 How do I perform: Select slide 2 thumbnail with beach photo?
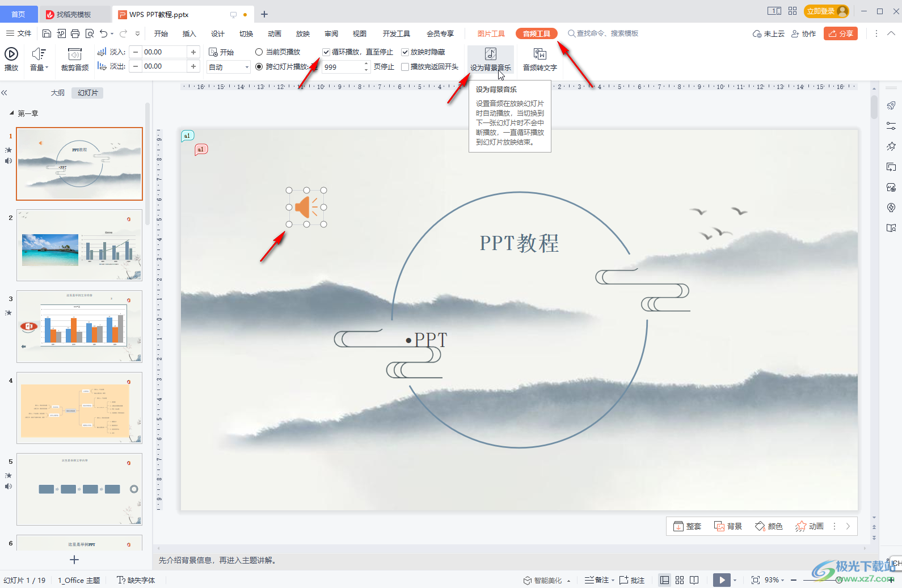pyautogui.click(x=79, y=245)
